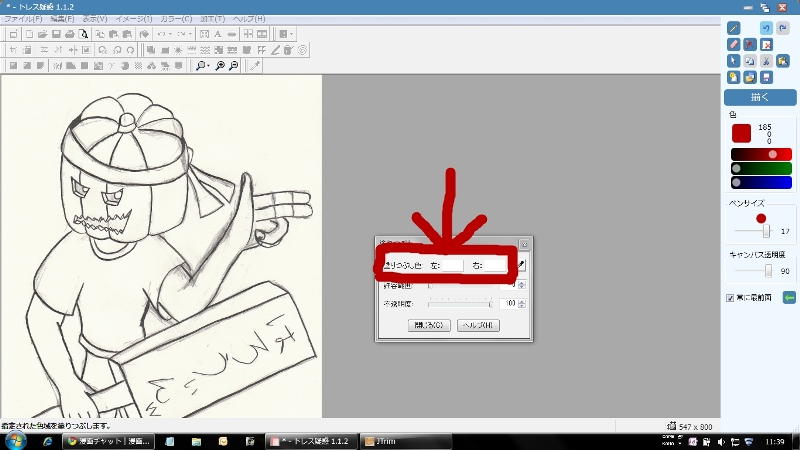Viewport: 800px width, 450px height.
Task: Decrease opacity value with down spinner
Action: [521, 306]
